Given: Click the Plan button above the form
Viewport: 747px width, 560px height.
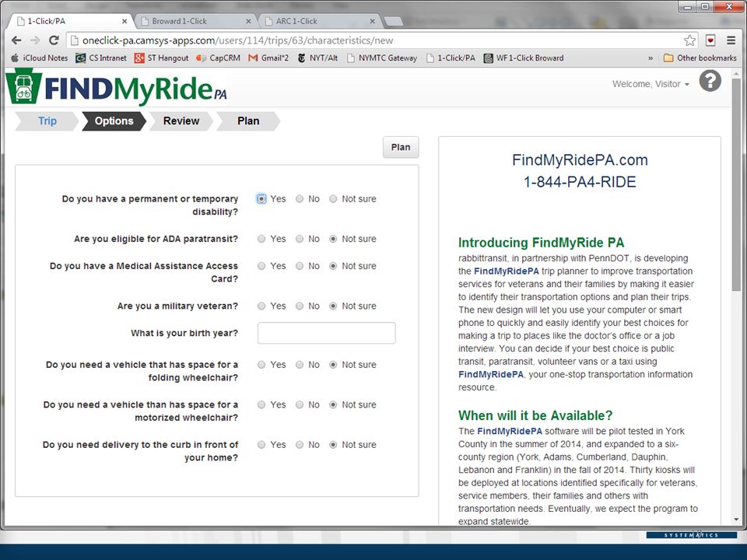Looking at the screenshot, I should [x=401, y=148].
